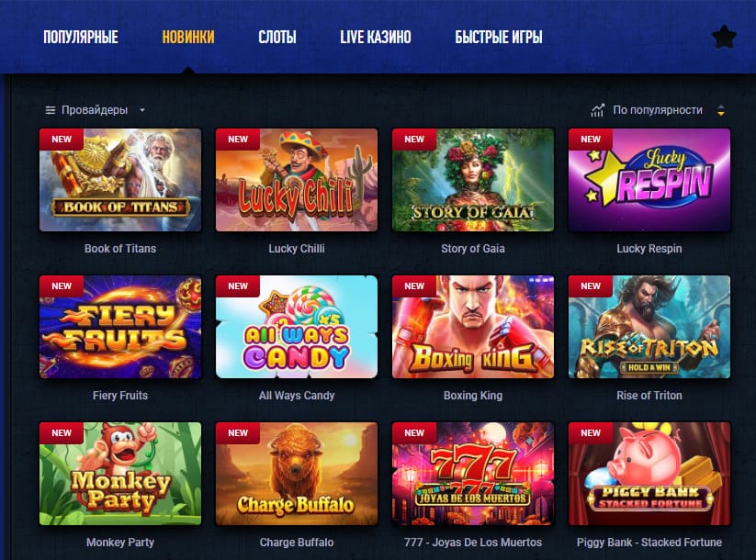Expand the Провайдеры dropdown arrow

tap(142, 110)
